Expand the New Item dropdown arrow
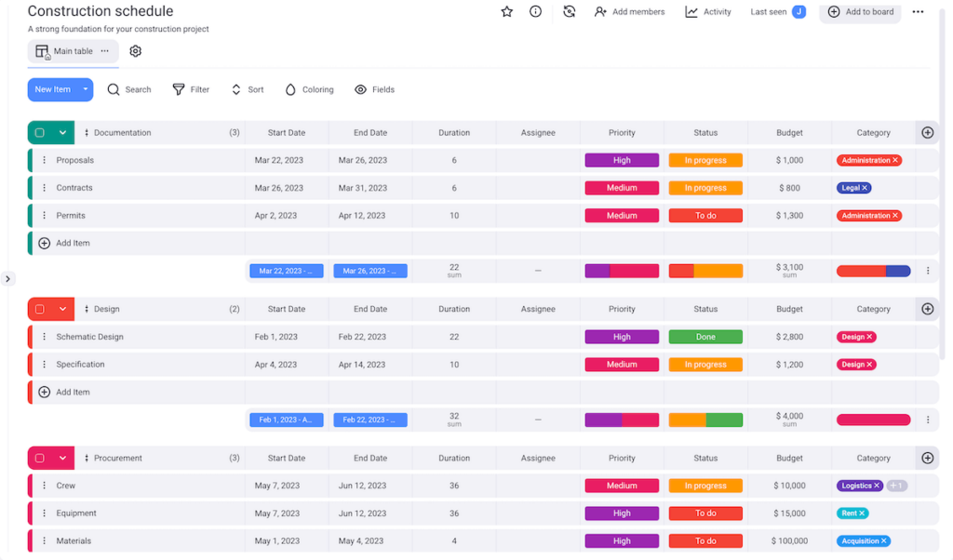 coord(86,90)
